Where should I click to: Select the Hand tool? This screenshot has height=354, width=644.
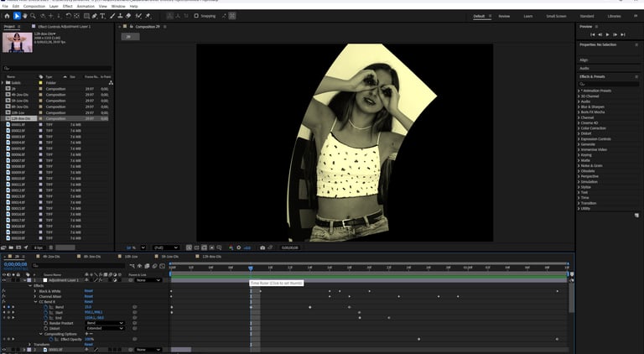point(23,15)
